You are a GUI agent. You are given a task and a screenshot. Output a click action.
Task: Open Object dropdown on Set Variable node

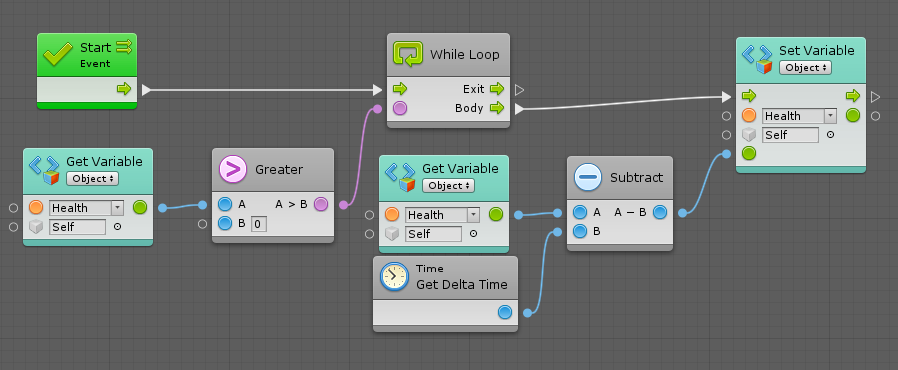(x=805, y=68)
